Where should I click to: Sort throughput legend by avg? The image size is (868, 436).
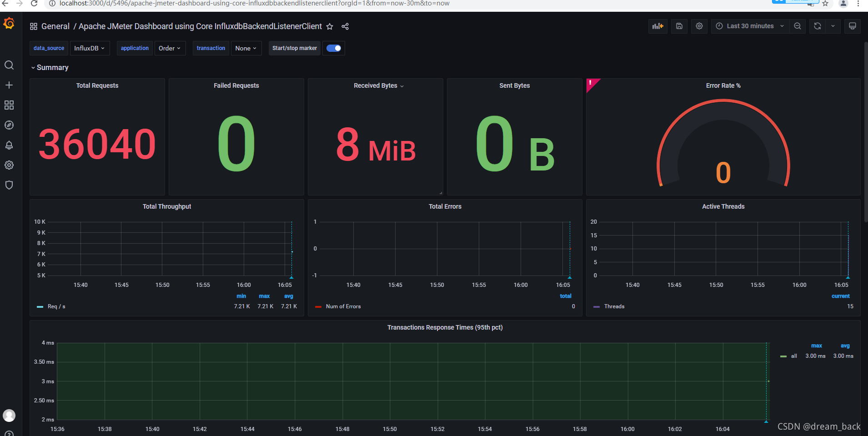pos(289,296)
